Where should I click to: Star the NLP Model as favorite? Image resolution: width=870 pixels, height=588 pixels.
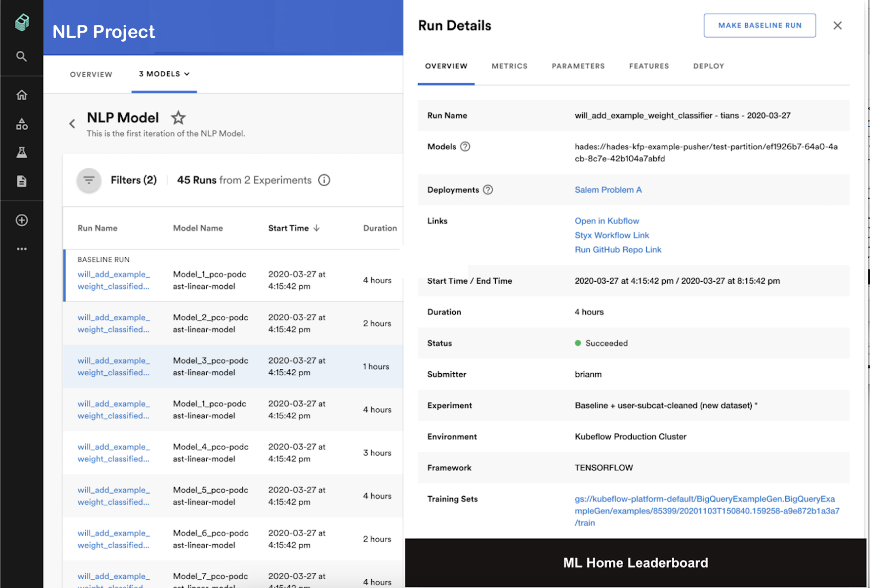[x=178, y=117]
